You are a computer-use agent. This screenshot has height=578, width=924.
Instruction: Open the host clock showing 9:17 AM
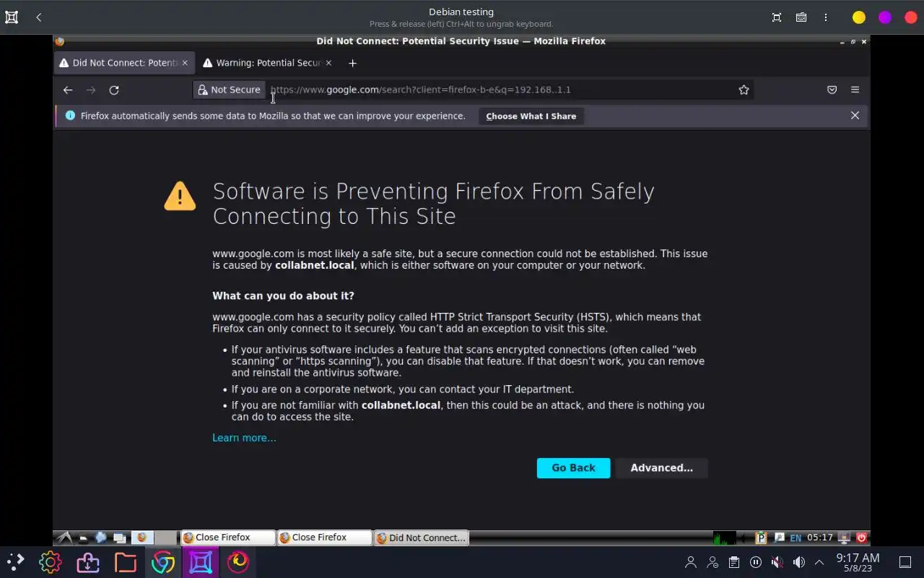tap(858, 562)
